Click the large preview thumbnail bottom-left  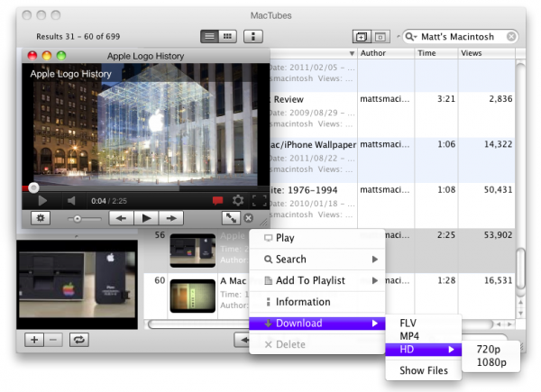click(x=77, y=285)
